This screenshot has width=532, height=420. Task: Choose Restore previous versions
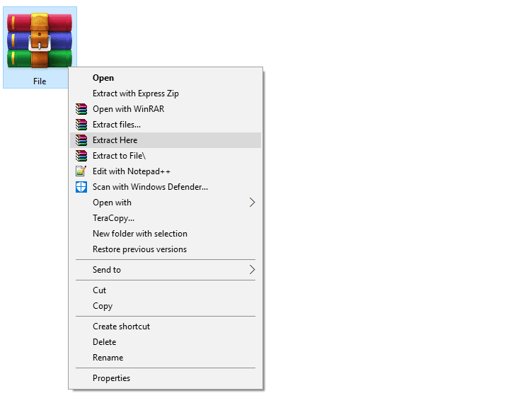166,249
